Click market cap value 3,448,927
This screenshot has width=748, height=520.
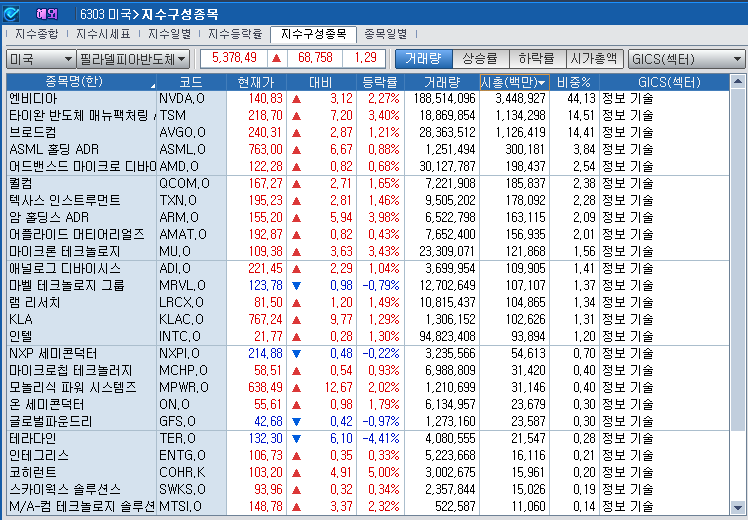click(x=520, y=99)
